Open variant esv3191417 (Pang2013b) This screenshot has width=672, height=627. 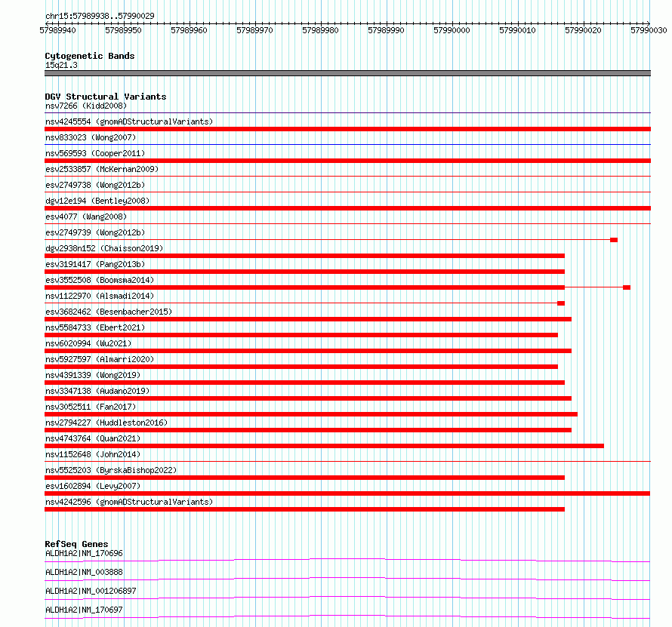pyautogui.click(x=95, y=264)
